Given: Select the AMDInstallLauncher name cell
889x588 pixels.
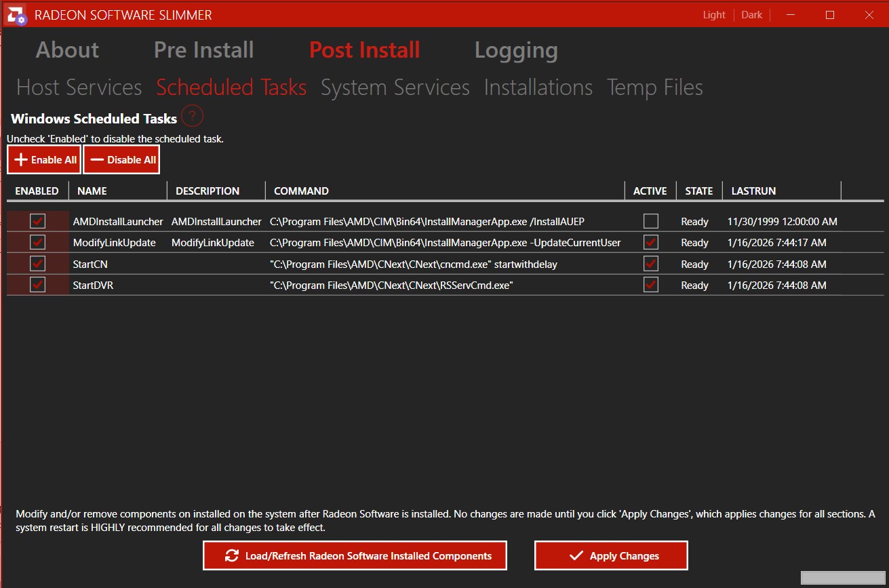Looking at the screenshot, I should click(x=118, y=222).
